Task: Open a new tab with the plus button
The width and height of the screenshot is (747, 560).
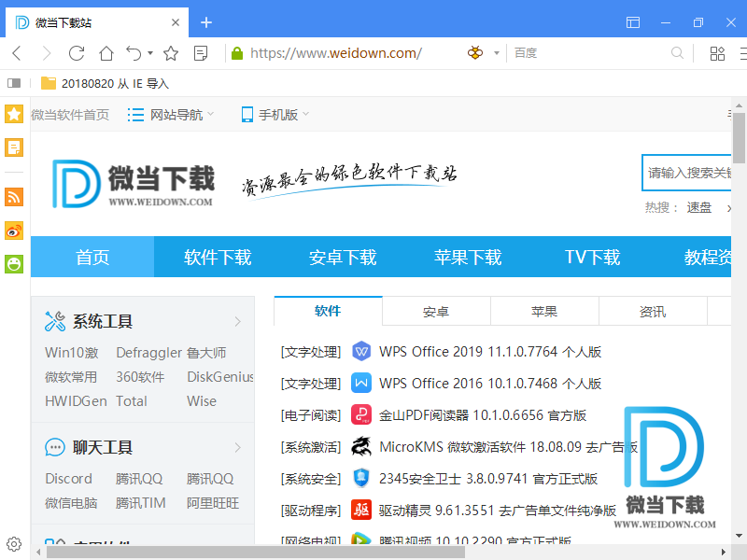Action: click(205, 22)
